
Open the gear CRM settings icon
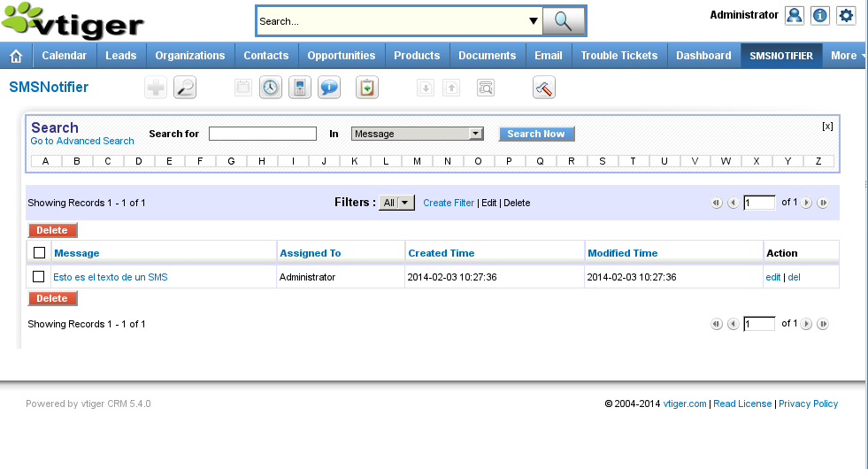(846, 15)
